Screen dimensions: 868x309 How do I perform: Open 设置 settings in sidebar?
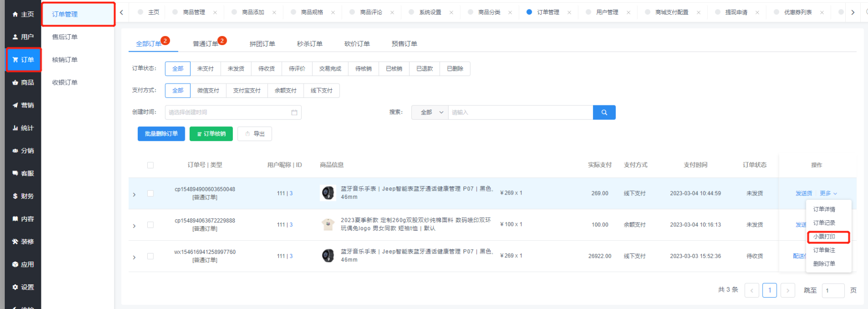(x=23, y=287)
